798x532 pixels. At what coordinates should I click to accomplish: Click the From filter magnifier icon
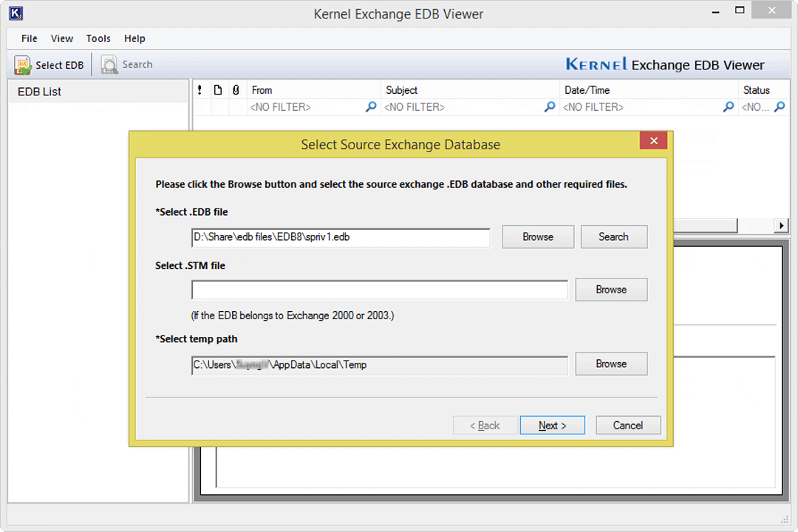[x=372, y=107]
